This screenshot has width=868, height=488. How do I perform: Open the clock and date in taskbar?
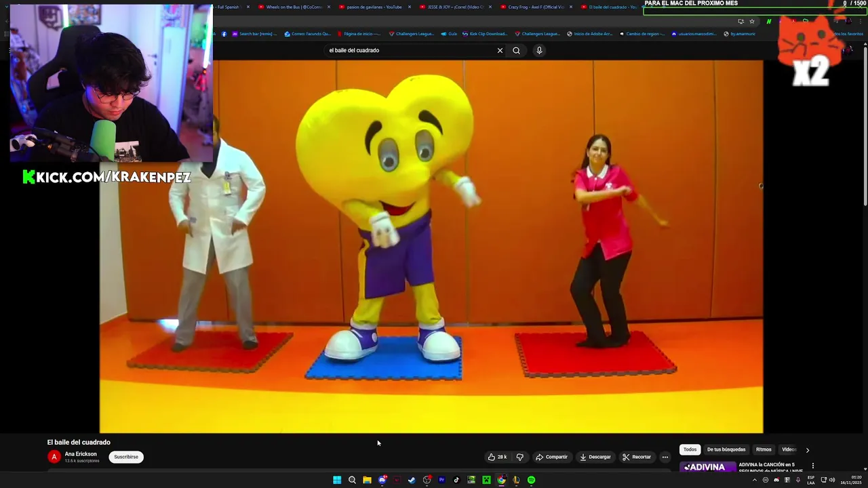point(852,480)
